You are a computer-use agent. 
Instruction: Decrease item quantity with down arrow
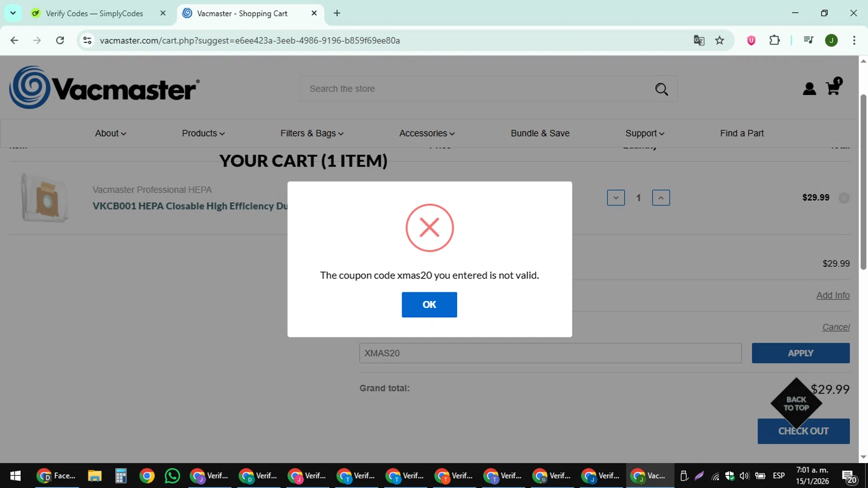[x=616, y=198]
